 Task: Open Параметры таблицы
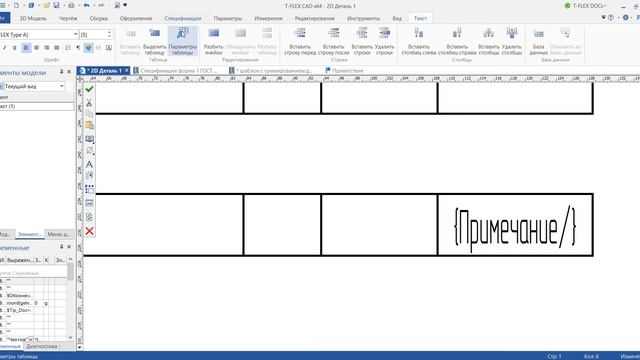(182, 41)
